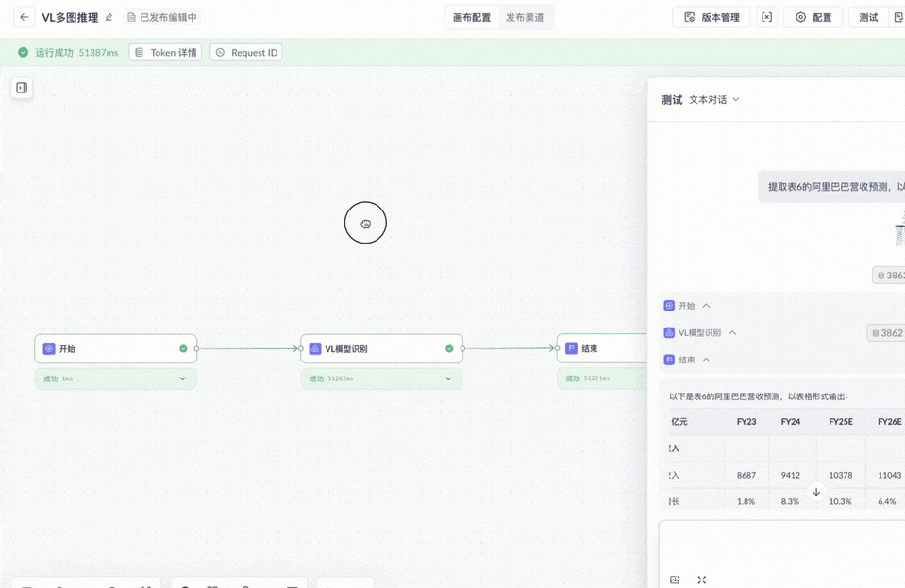905x588 pixels.
Task: Click the 亿元 column header
Action: 679,422
